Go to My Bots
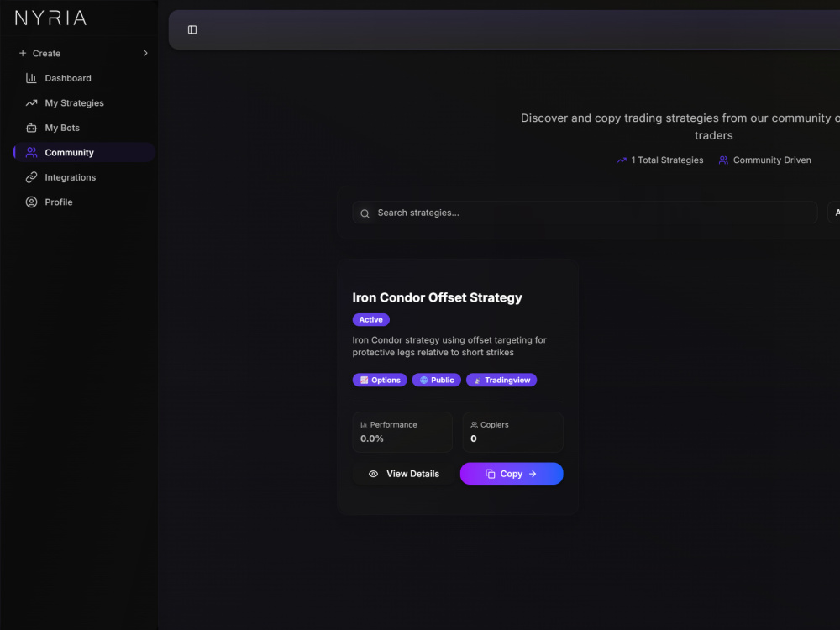 [x=84, y=128]
